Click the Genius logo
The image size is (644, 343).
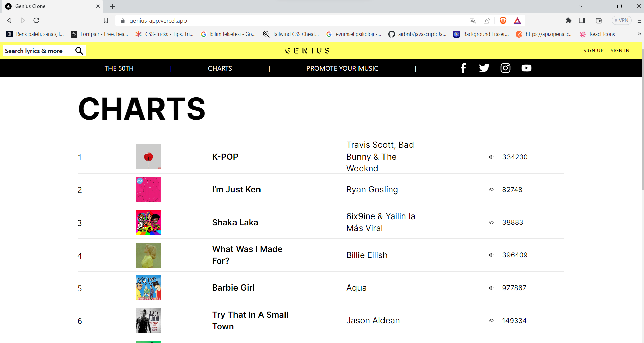[x=307, y=51]
